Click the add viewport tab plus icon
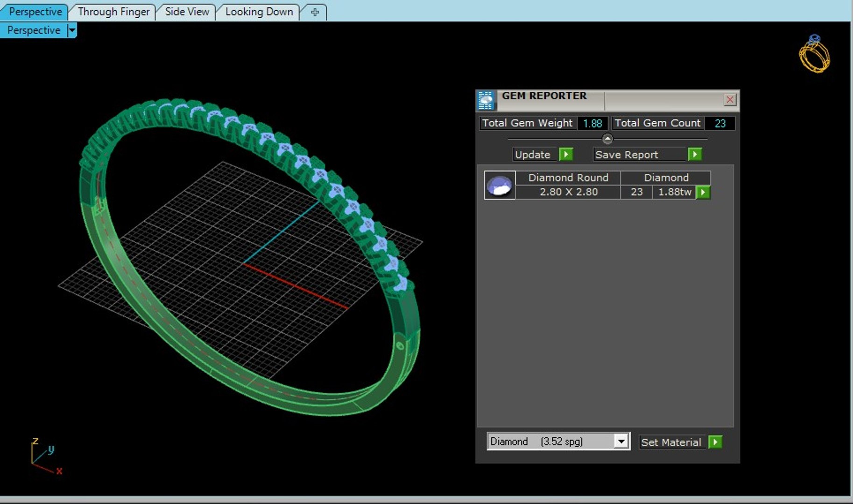Viewport: 853px width, 504px height. (x=315, y=12)
